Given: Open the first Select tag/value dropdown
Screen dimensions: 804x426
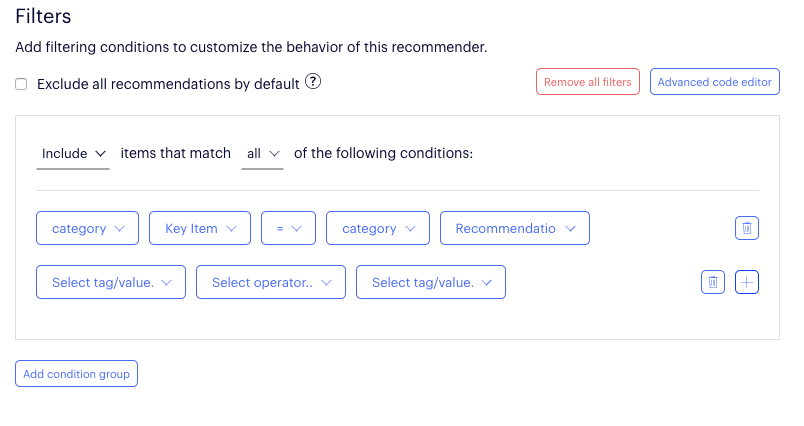Looking at the screenshot, I should click(x=110, y=283).
